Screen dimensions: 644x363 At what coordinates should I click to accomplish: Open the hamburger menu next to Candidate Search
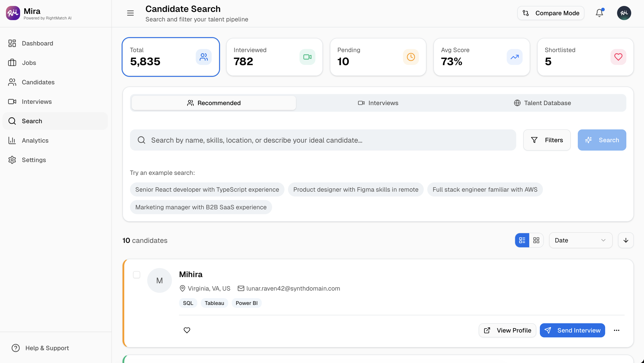pyautogui.click(x=130, y=13)
